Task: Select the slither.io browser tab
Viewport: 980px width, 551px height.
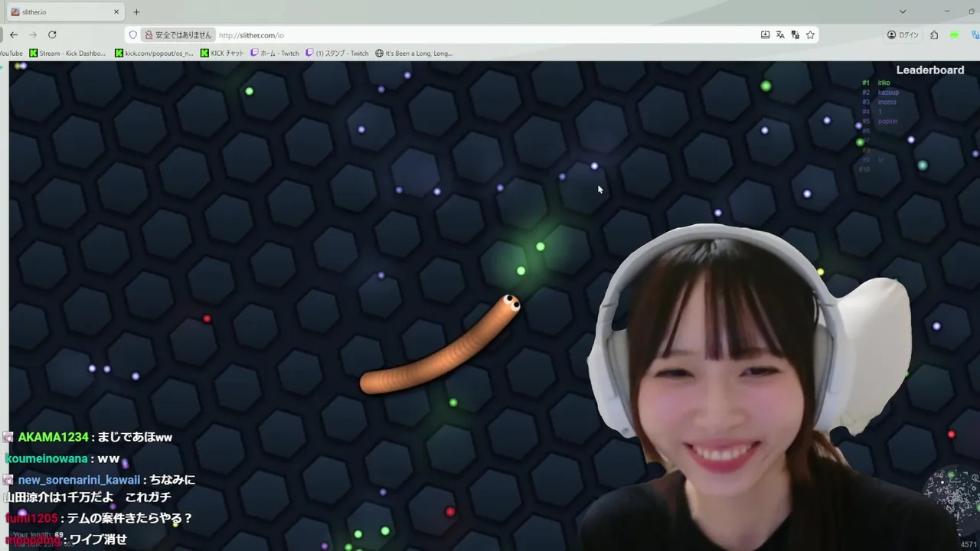Action: click(65, 12)
